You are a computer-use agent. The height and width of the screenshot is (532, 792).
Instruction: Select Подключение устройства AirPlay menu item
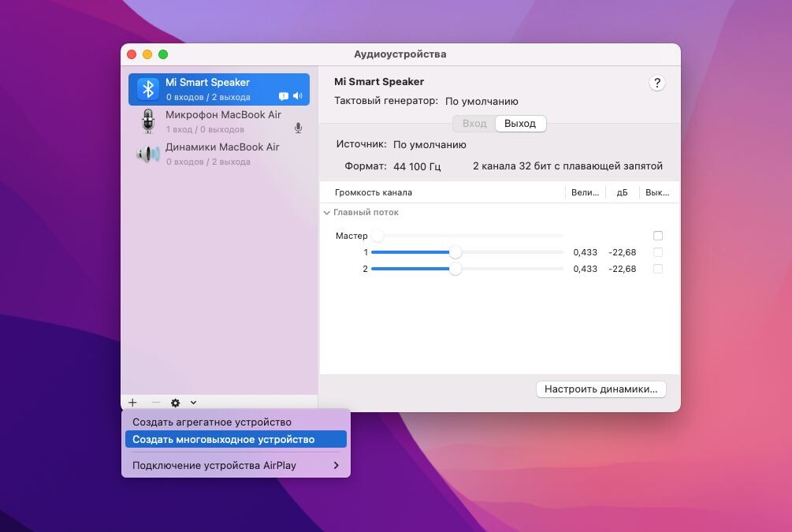tap(236, 465)
